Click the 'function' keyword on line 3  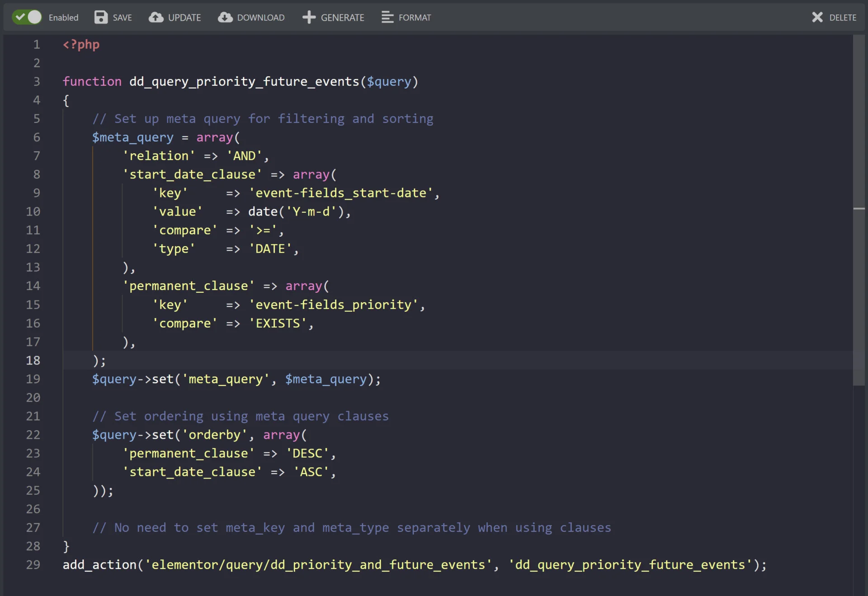pos(92,81)
